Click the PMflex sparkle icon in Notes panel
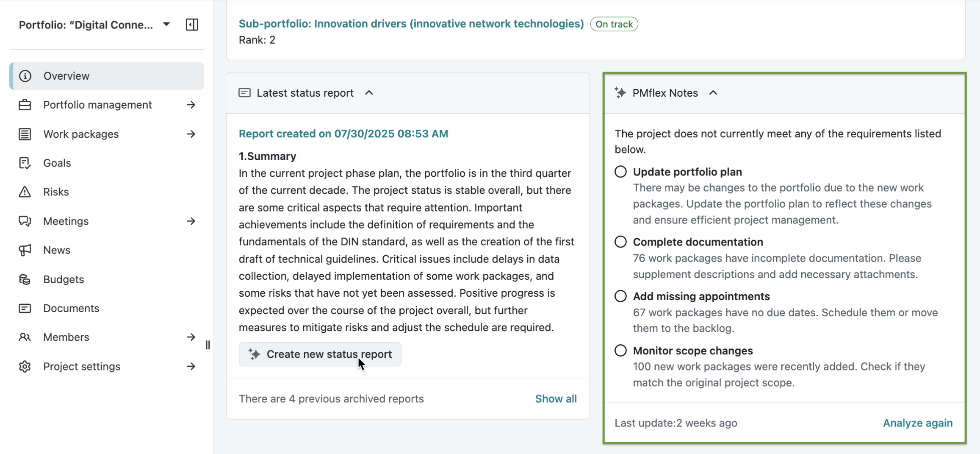The width and height of the screenshot is (980, 454). point(620,93)
